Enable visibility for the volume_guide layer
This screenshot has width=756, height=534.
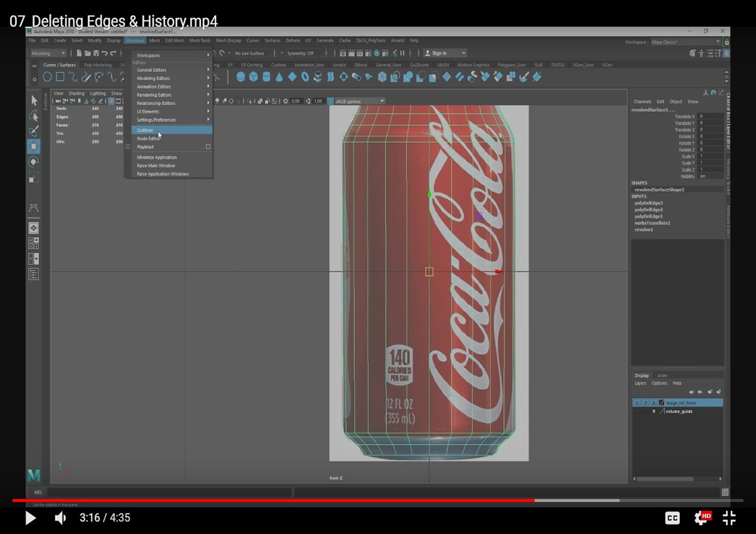[637, 411]
